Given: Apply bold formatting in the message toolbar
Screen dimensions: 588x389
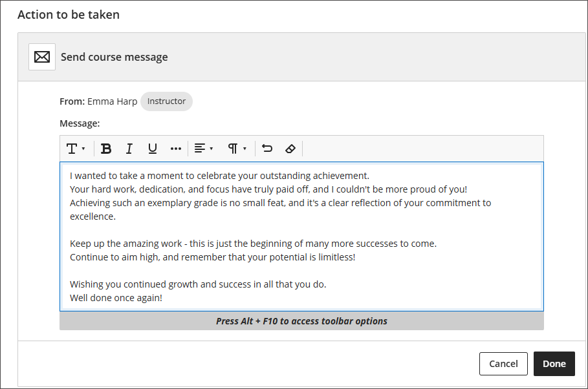Looking at the screenshot, I should click(105, 148).
